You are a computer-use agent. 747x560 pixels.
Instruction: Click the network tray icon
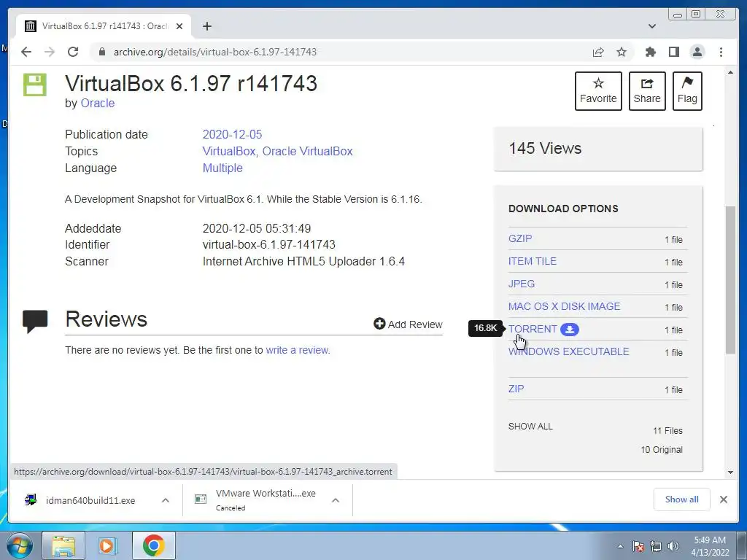pos(656,546)
